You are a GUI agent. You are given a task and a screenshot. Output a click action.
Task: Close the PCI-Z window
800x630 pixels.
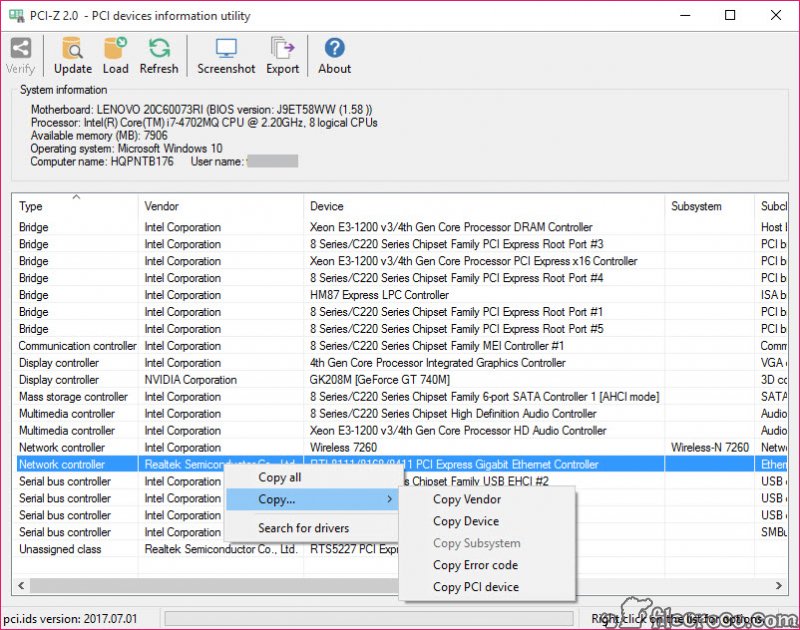pyautogui.click(x=776, y=15)
